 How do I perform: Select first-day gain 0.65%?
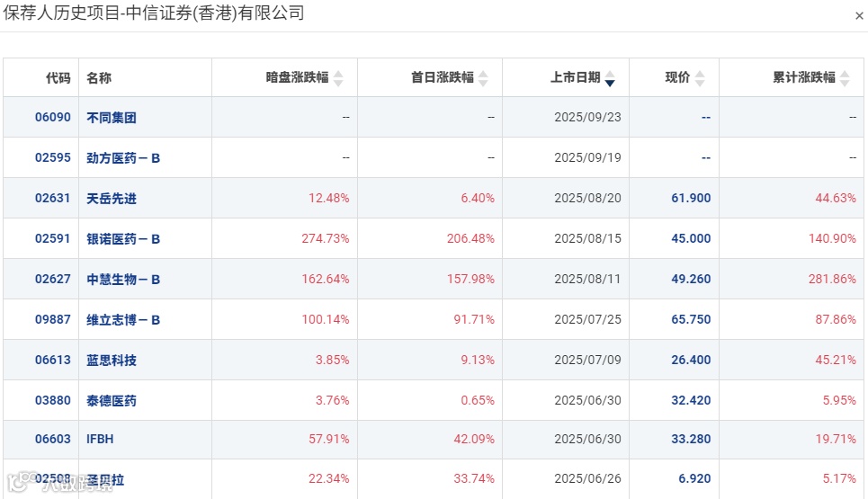(478, 400)
